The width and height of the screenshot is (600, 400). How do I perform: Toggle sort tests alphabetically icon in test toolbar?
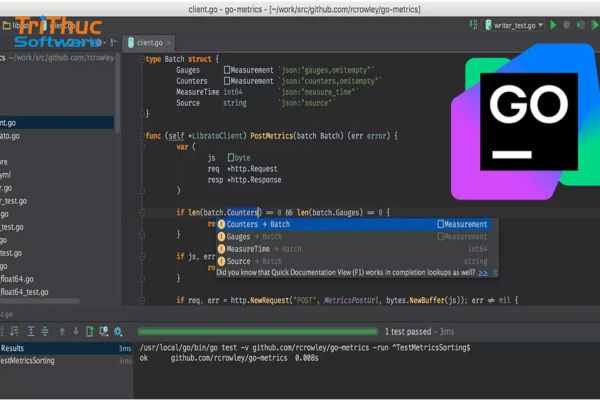click(15, 331)
